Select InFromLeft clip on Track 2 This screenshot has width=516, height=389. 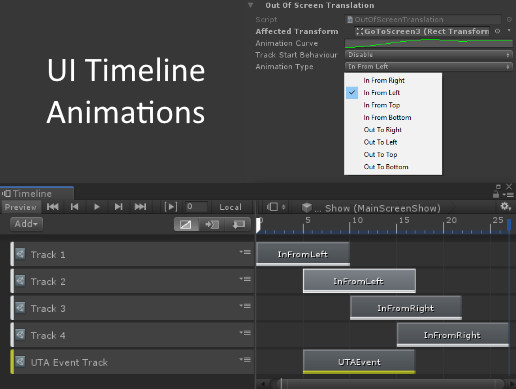tap(359, 281)
